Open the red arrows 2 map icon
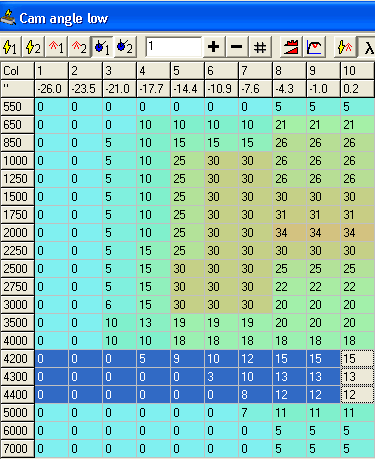Image resolution: width=375 pixels, height=459 pixels. (79, 47)
